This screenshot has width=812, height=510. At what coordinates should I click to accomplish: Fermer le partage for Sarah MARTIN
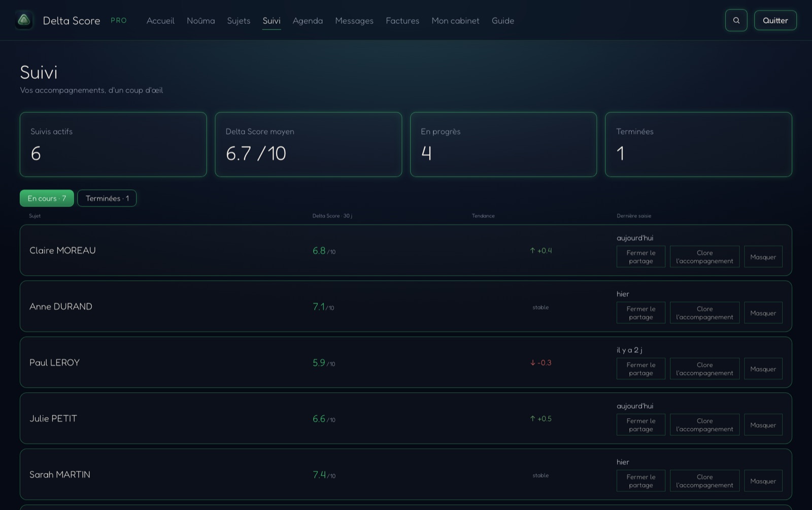(641, 481)
